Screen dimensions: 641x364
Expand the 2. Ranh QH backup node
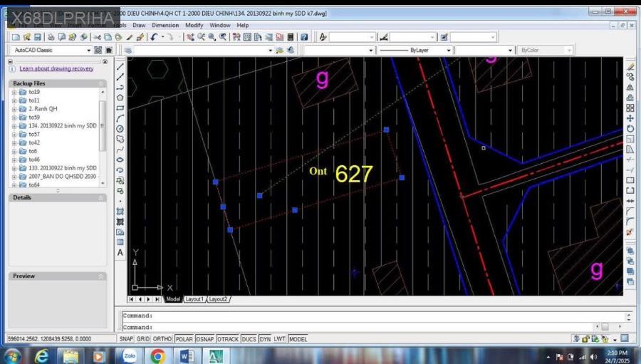(x=14, y=109)
